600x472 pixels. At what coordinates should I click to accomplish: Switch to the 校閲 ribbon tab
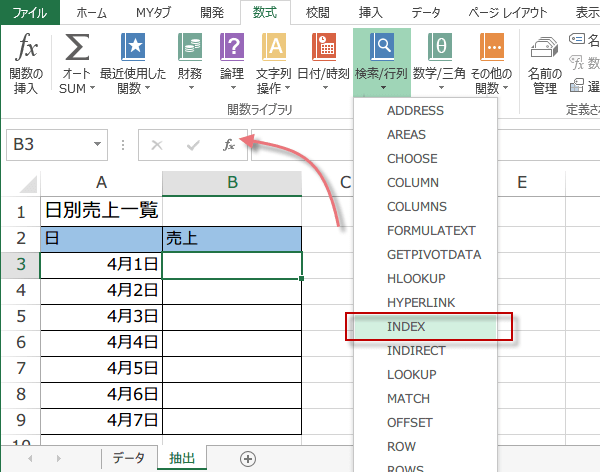pyautogui.click(x=318, y=13)
